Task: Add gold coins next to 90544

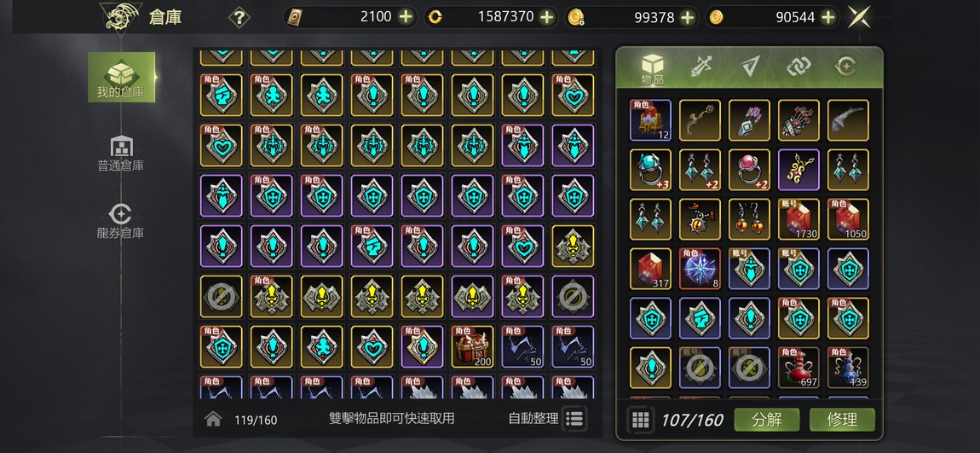Action: [829, 18]
